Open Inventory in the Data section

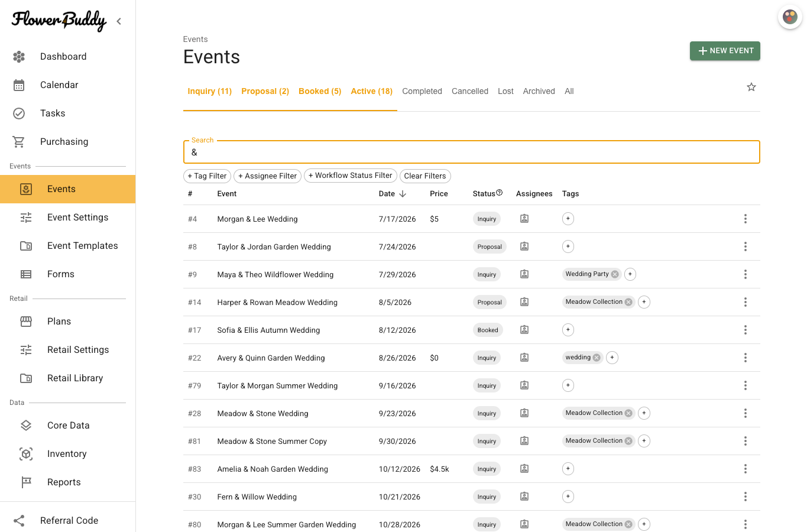[67, 454]
